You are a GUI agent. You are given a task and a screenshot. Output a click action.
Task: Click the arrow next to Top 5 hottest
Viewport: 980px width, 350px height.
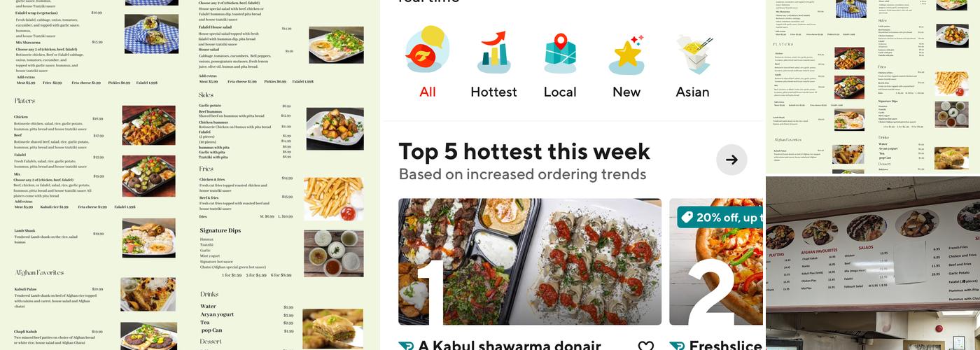click(x=731, y=160)
